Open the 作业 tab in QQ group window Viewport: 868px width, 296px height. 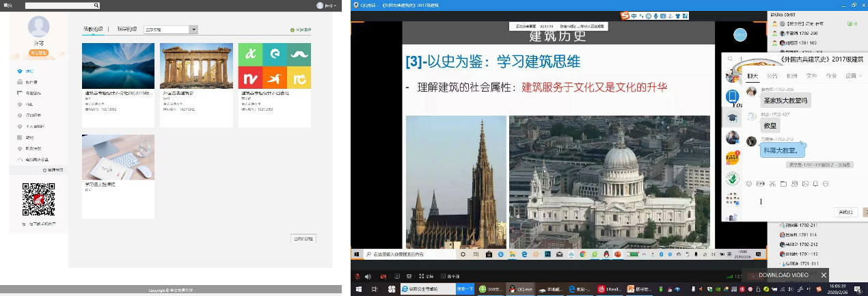[831, 76]
